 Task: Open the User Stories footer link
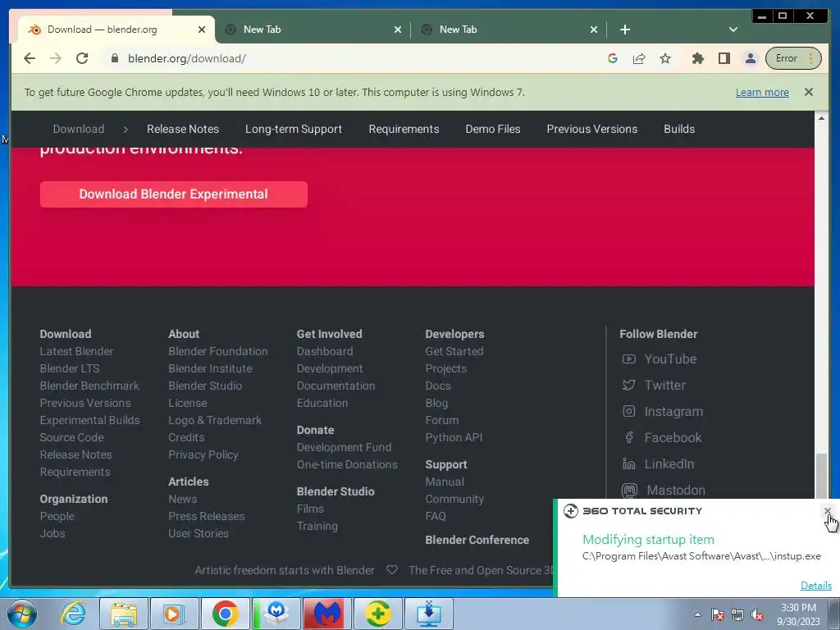tap(199, 533)
